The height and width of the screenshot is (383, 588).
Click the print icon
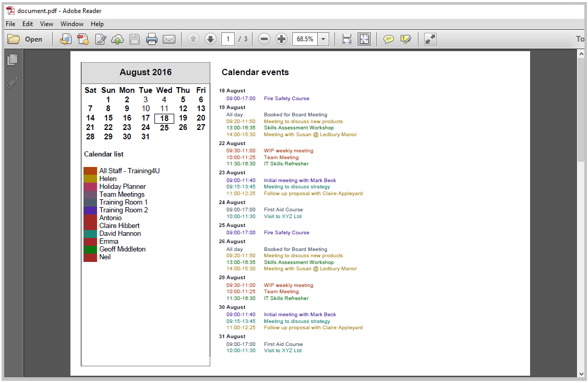pos(152,39)
